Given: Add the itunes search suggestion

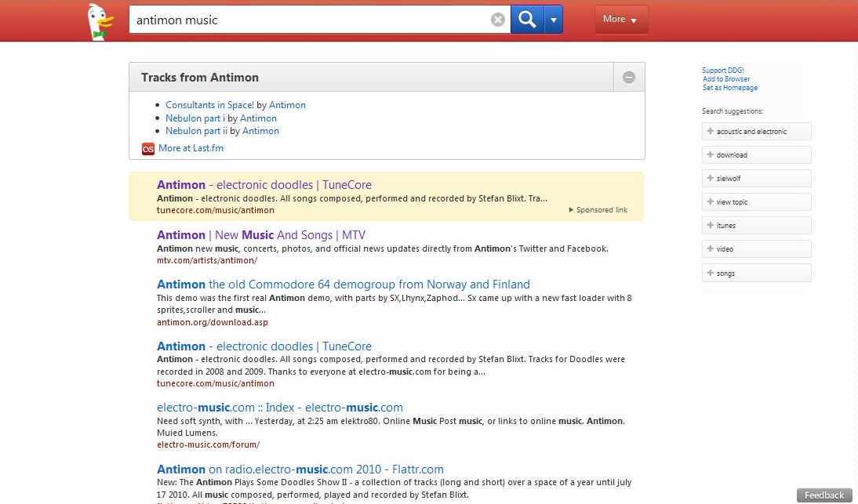Looking at the screenshot, I should click(x=756, y=225).
